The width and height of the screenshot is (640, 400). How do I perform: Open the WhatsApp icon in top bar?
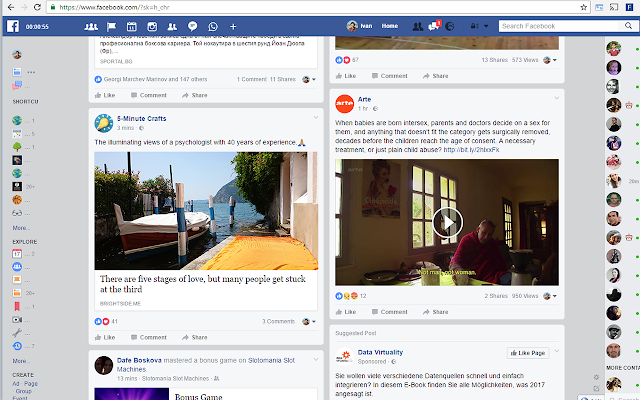click(213, 27)
